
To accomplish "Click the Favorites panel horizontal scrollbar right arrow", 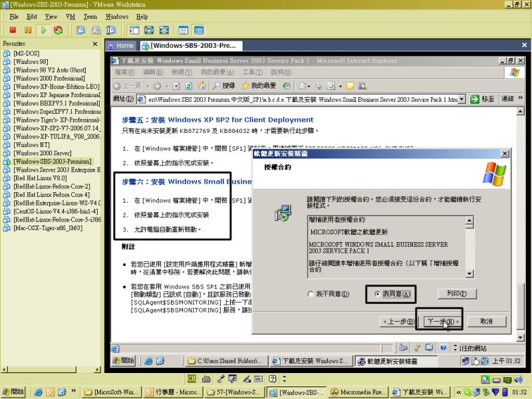I will coord(97,370).
